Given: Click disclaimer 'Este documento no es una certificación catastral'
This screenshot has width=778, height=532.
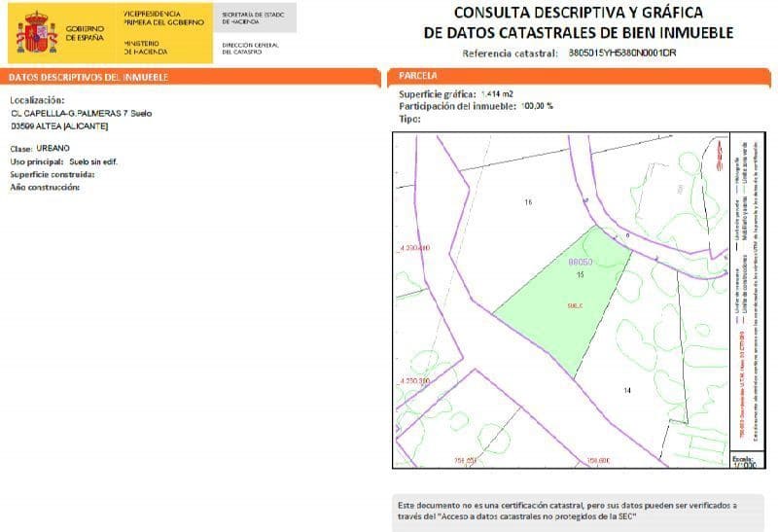Looking at the screenshot, I should pyautogui.click(x=490, y=506).
